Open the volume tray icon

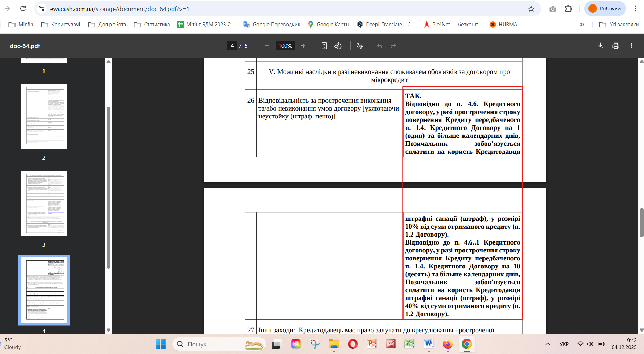[591, 344]
